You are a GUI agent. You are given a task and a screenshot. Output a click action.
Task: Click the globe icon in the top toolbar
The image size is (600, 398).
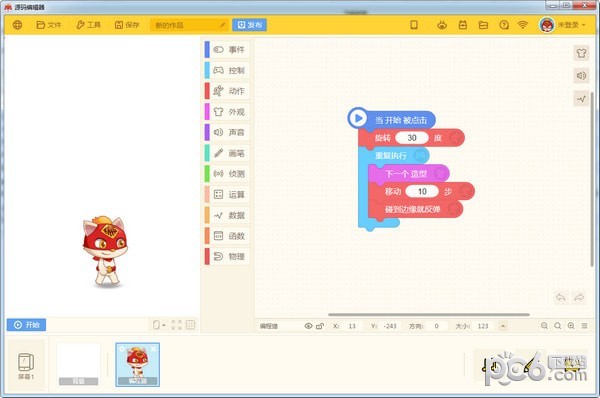click(17, 25)
